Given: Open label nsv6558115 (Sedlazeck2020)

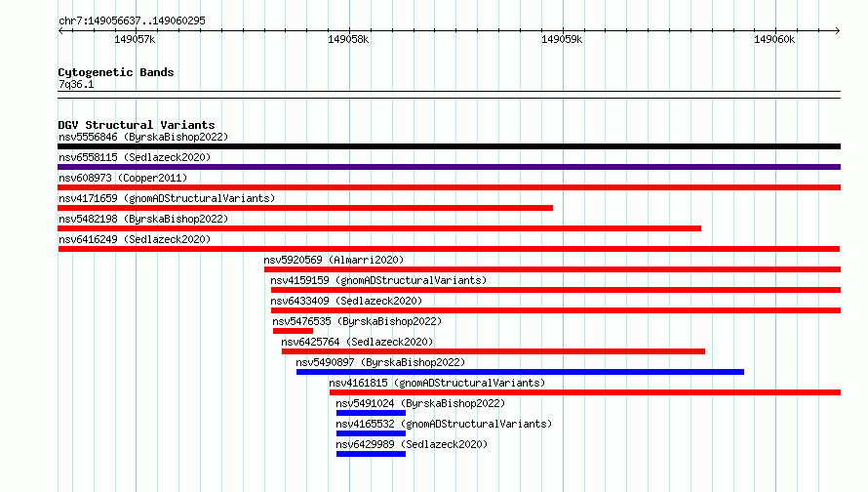Looking at the screenshot, I should (135, 157).
